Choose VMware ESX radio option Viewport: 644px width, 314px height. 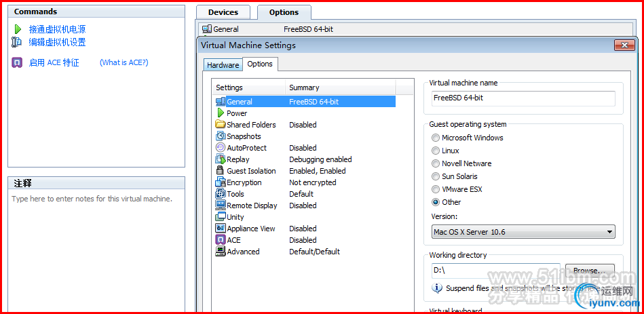[436, 189]
